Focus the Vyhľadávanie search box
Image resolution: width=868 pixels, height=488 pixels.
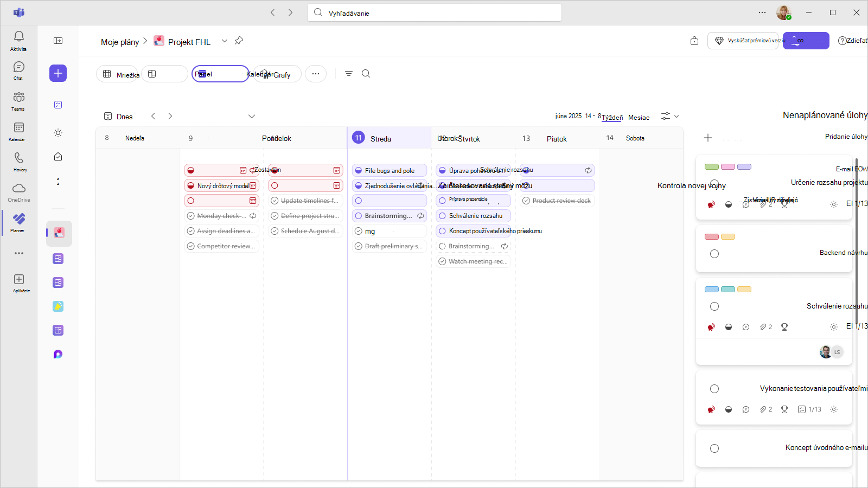435,12
